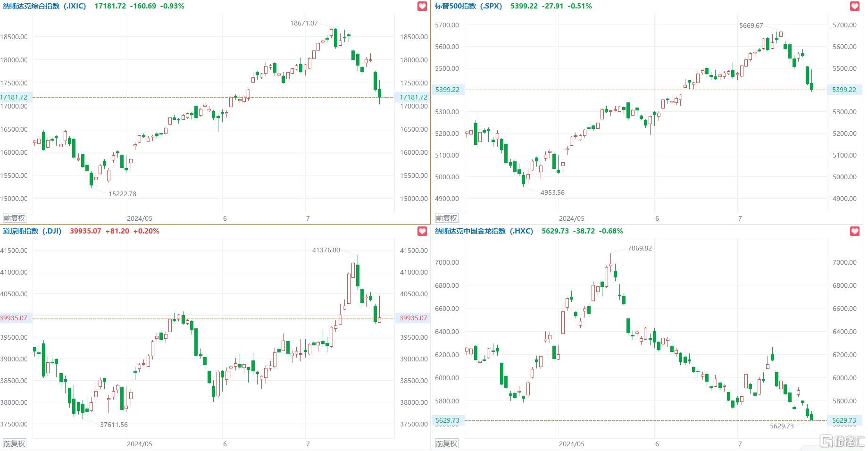Click Nasdaq price 17181.72 in header
This screenshot has height=451, width=868.
point(110,6)
